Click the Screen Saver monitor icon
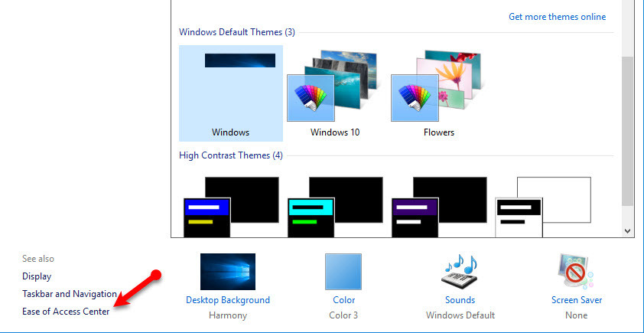This screenshot has width=644, height=333. pos(576,271)
